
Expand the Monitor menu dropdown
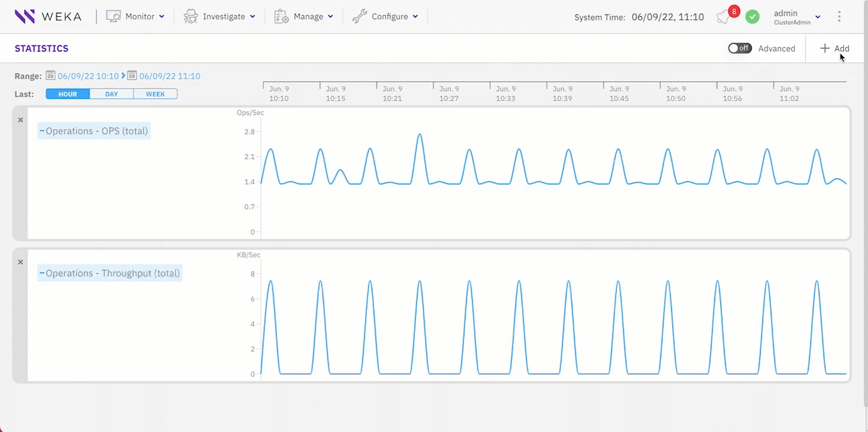click(x=135, y=17)
